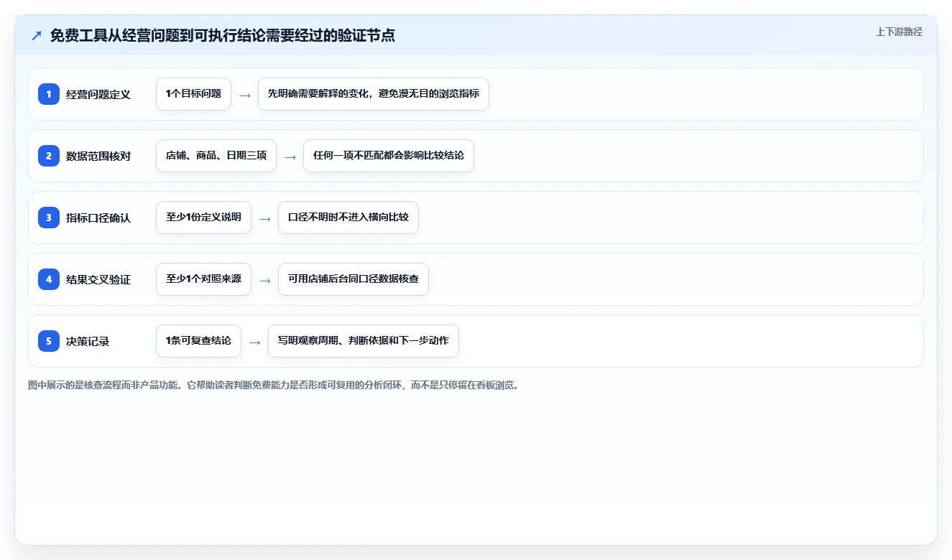
Task: Select the 结果交叉验证 step label
Action: (98, 279)
